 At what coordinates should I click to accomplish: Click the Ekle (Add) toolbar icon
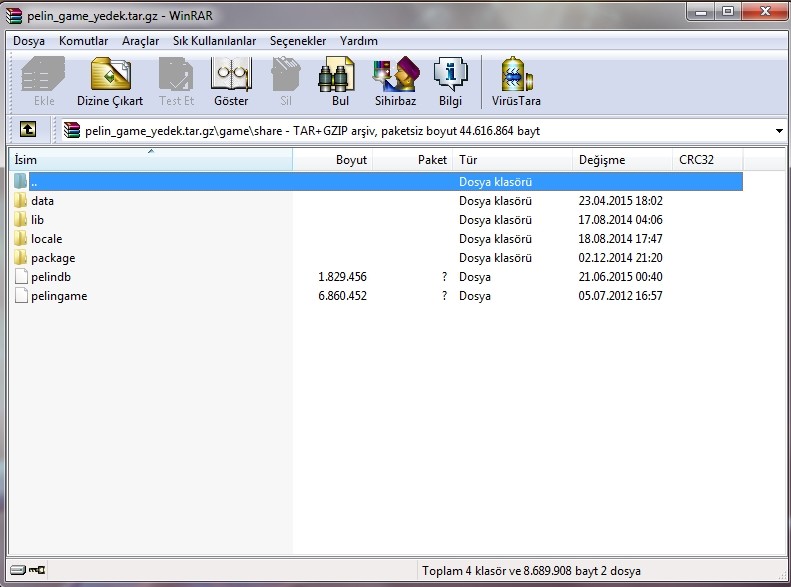pyautogui.click(x=43, y=74)
